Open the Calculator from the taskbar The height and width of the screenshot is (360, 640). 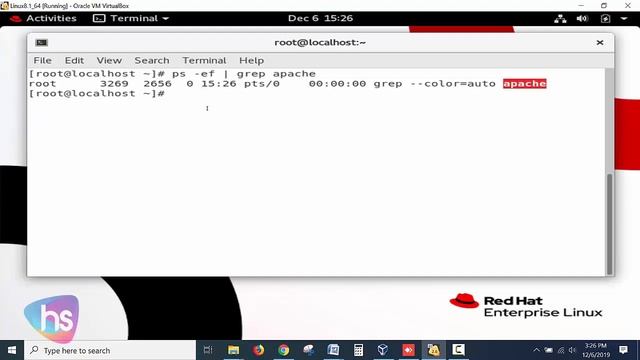click(x=358, y=350)
